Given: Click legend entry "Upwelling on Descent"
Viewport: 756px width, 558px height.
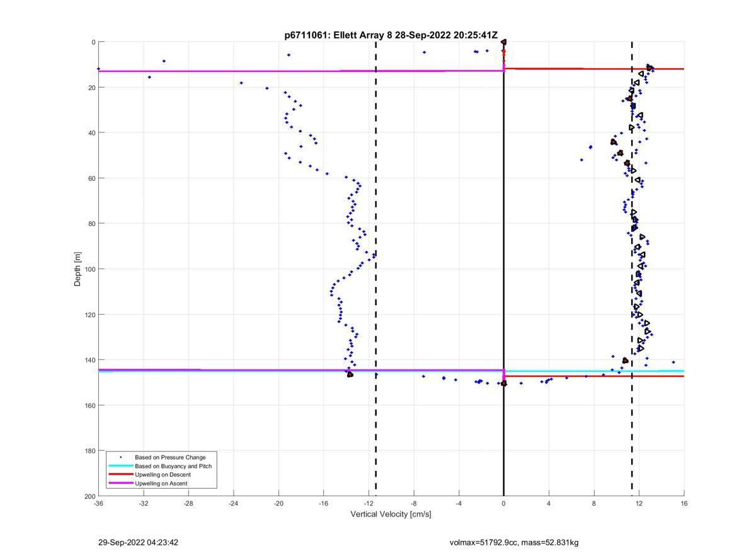Looking at the screenshot, I should click(163, 475).
